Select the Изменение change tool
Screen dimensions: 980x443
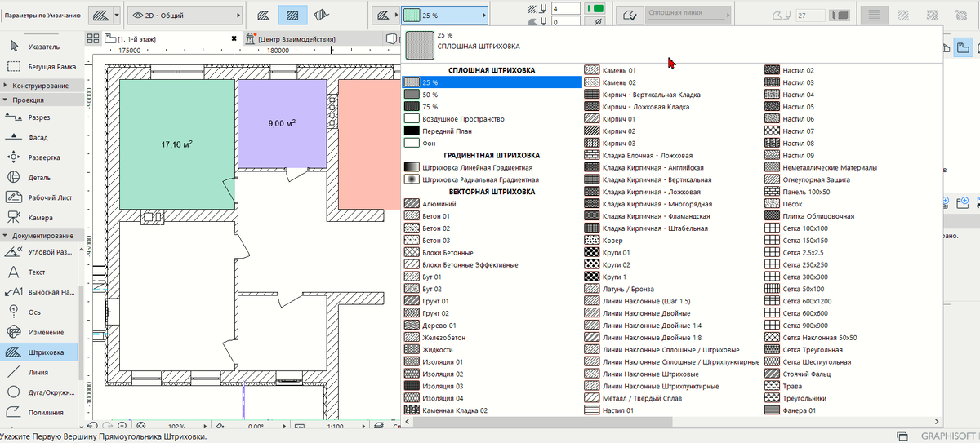[39, 332]
